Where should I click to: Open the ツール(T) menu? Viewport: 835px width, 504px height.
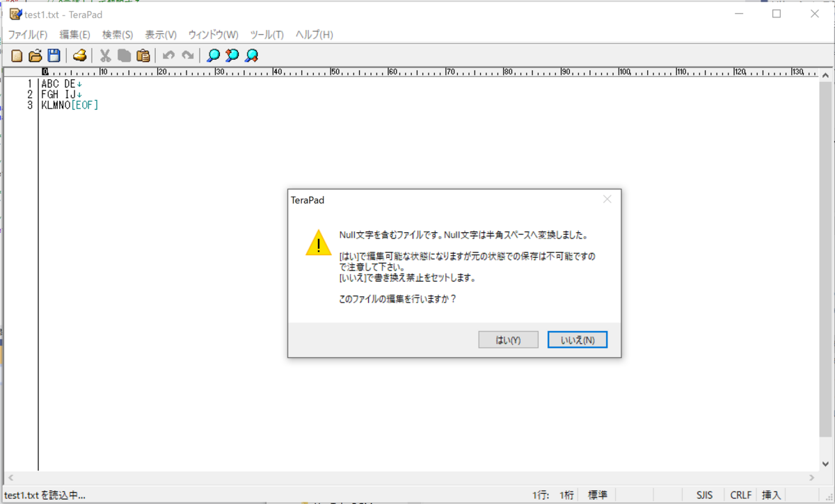pos(267,35)
